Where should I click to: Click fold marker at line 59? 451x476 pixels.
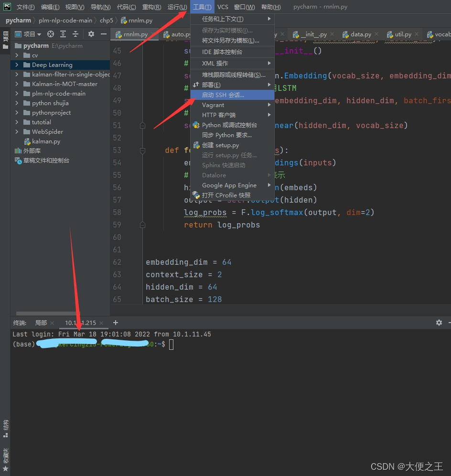point(142,225)
